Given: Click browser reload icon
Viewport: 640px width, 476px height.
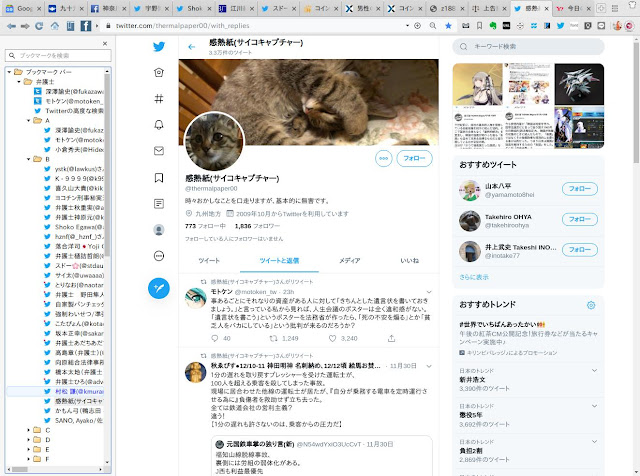Looking at the screenshot, I should pos(39,26).
